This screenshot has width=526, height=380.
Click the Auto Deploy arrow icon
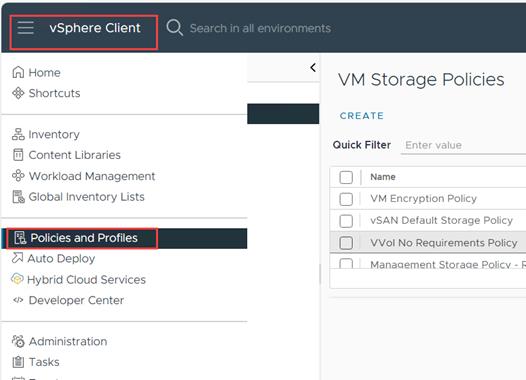17,258
